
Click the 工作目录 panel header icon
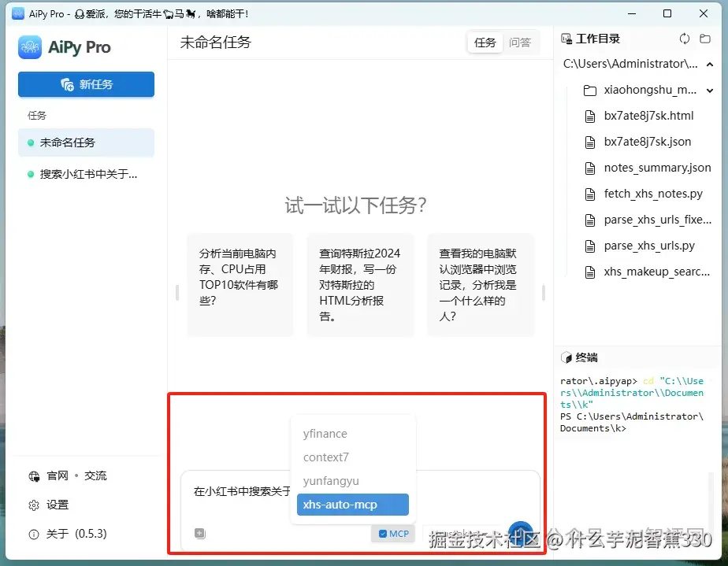tap(565, 38)
